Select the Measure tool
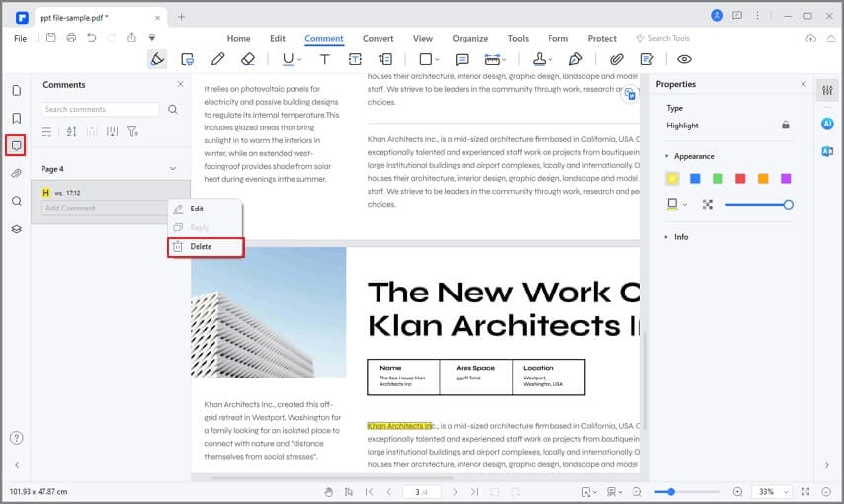844x504 pixels. (492, 59)
